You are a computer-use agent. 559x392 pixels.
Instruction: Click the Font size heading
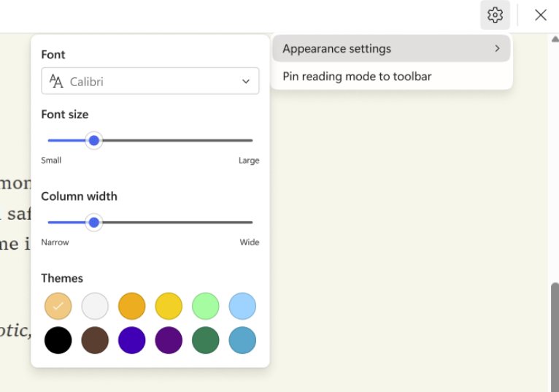65,115
